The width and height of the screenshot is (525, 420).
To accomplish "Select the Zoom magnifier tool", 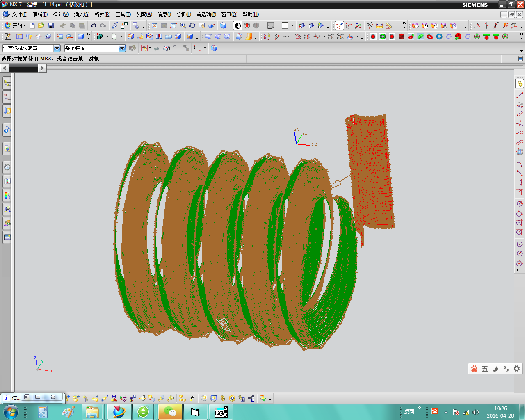I will tap(183, 25).
